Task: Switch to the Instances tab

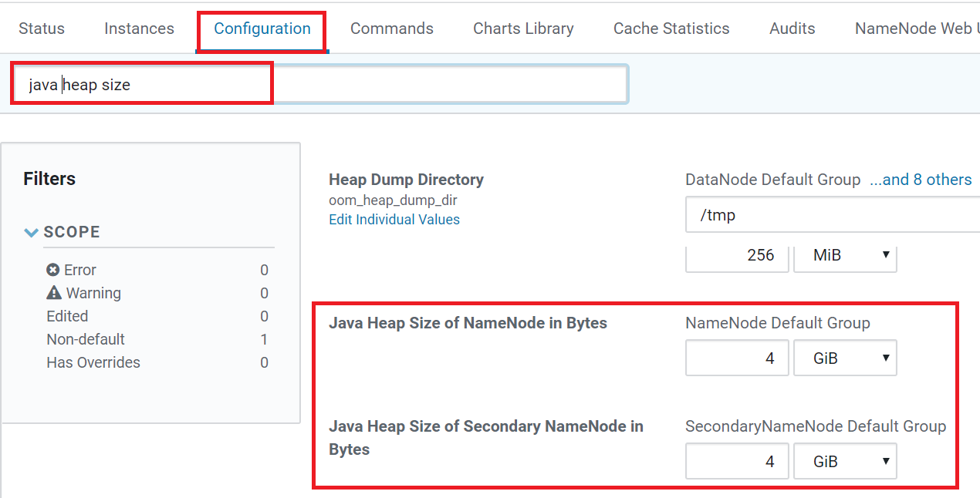Action: coord(139,29)
